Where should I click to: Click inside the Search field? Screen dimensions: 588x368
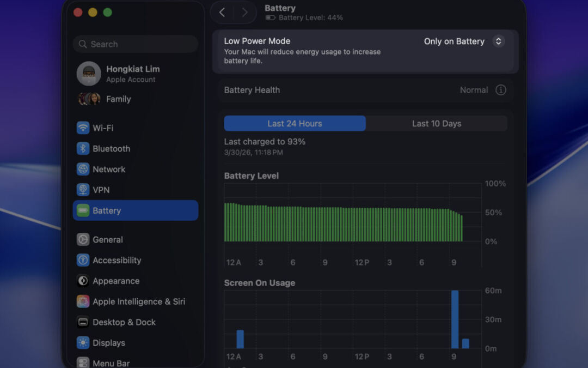click(x=135, y=44)
